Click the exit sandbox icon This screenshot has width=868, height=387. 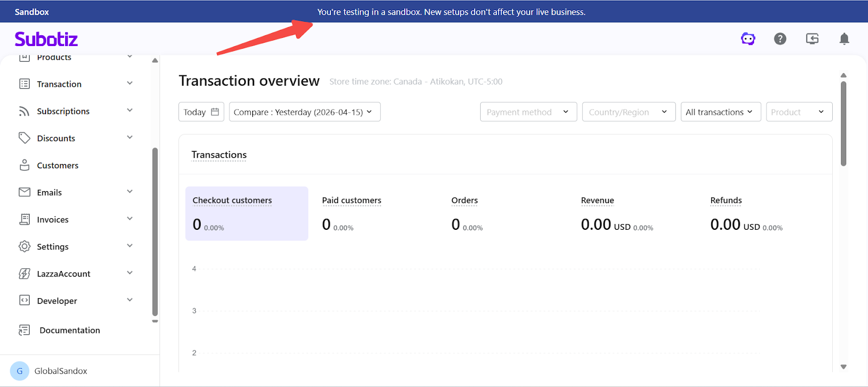812,38
